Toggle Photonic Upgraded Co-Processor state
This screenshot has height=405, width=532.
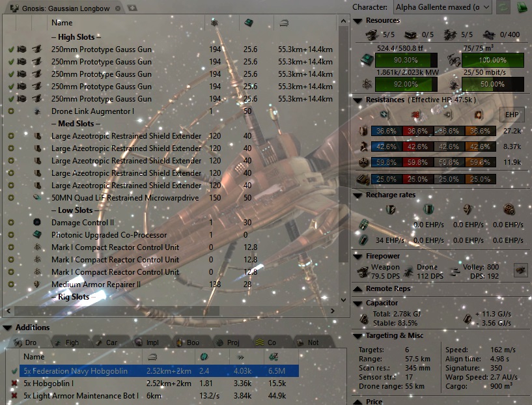coord(11,234)
